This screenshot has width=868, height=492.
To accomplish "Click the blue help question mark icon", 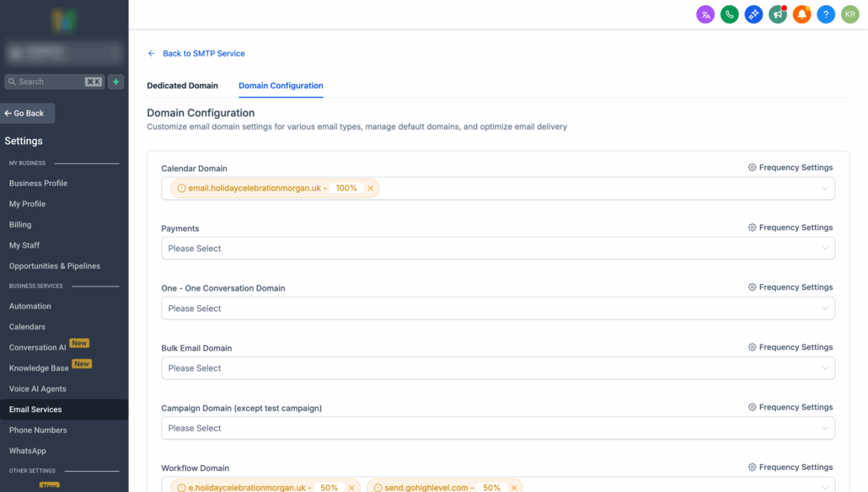I will click(826, 14).
